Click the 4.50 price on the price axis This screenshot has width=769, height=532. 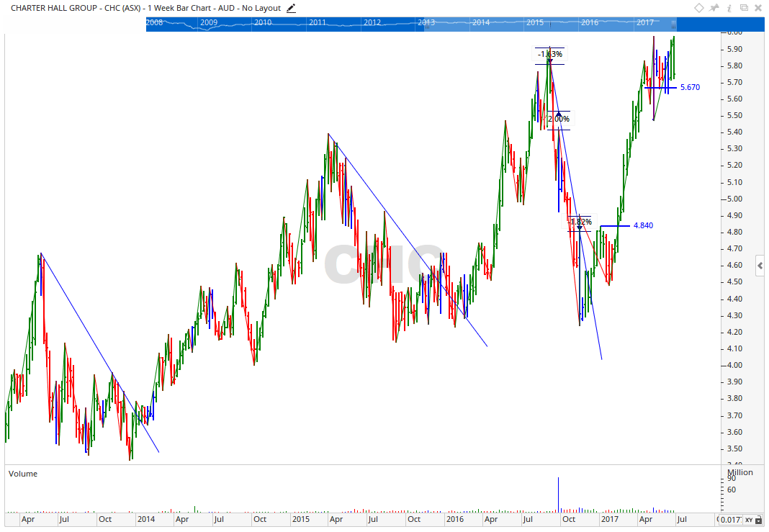(734, 282)
